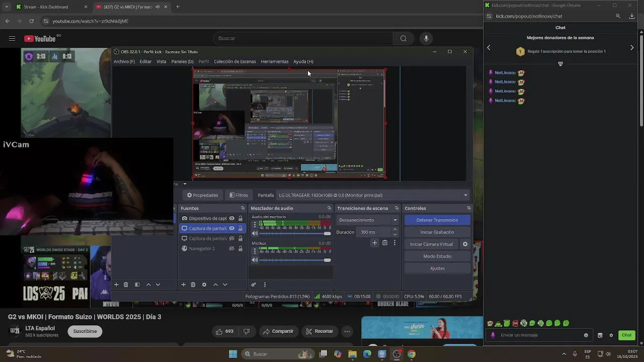Open Kick chat shop icon

(600, 335)
